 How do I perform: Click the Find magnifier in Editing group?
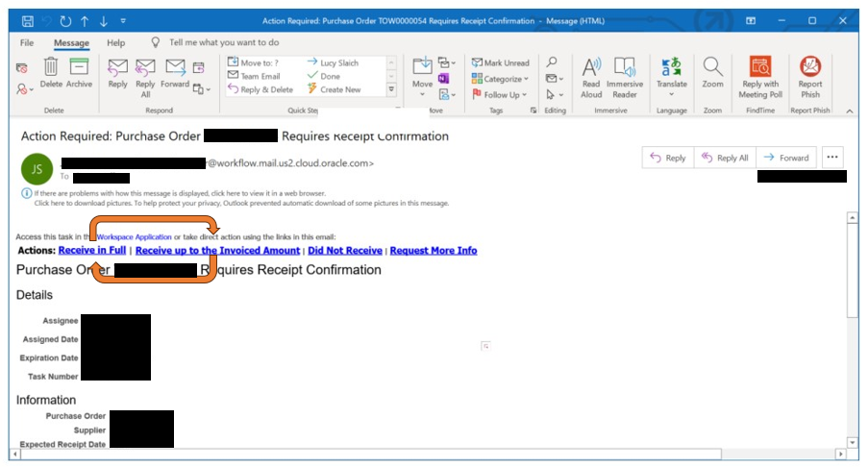tap(552, 61)
